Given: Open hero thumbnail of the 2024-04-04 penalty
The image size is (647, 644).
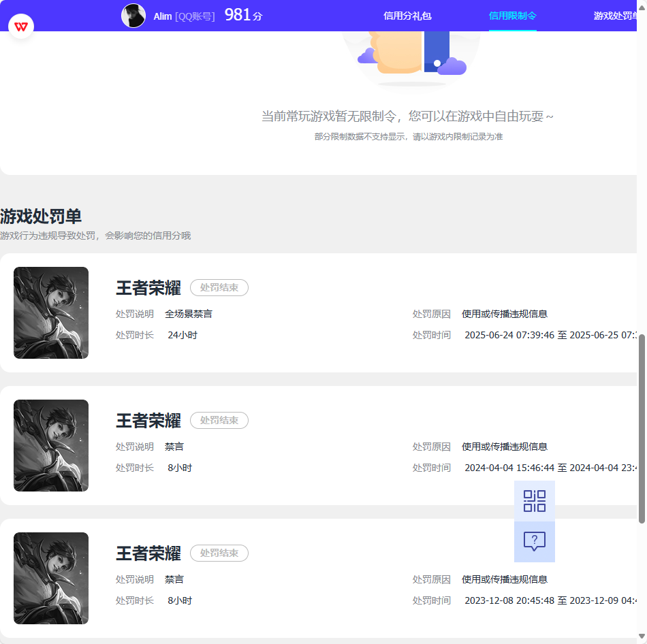Looking at the screenshot, I should [51, 446].
